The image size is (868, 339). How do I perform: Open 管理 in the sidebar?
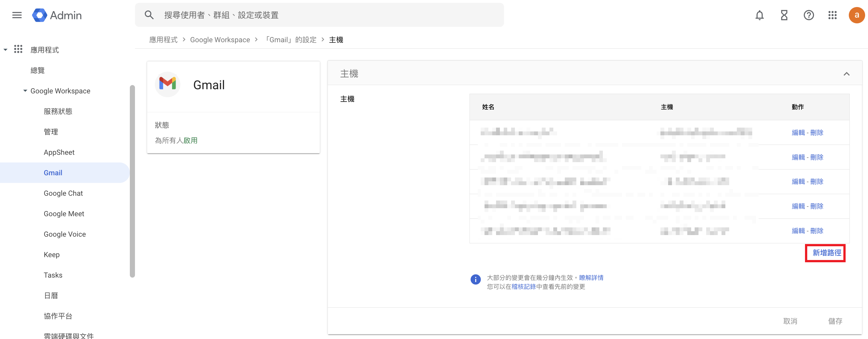[51, 132]
